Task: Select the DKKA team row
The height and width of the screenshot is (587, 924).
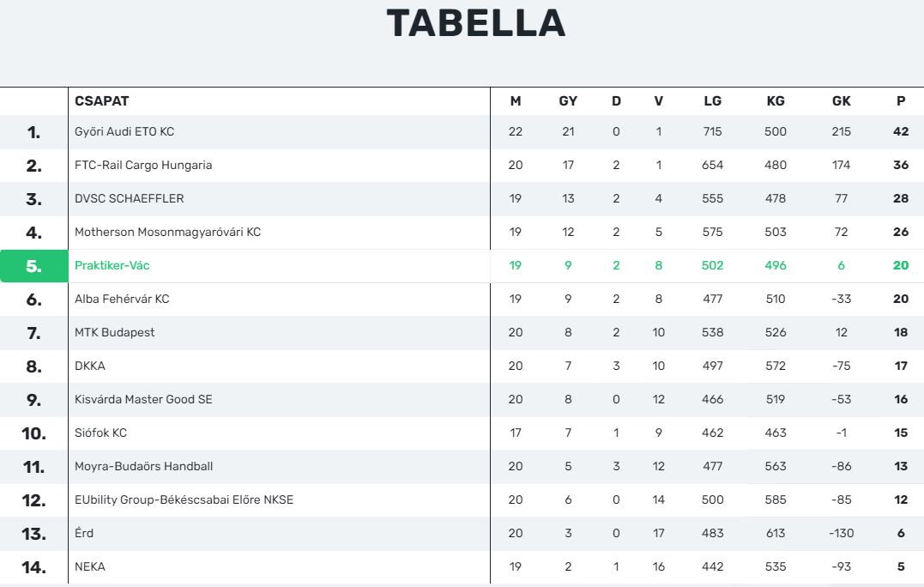Action: click(462, 366)
